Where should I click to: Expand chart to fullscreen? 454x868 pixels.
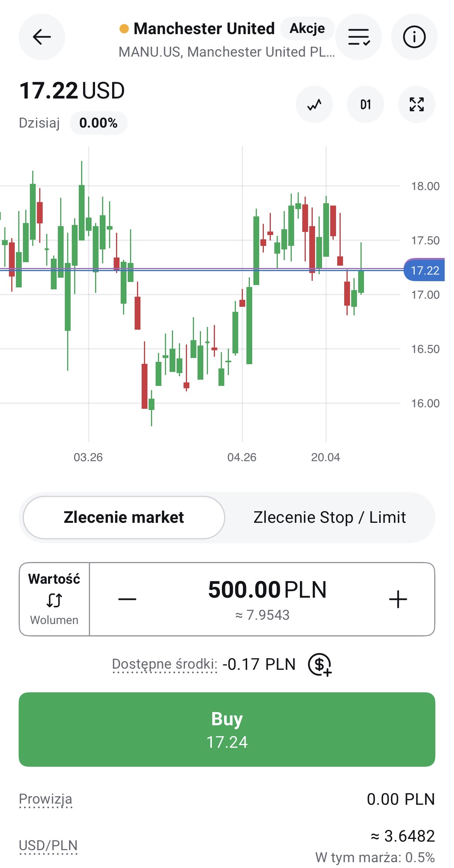(x=416, y=104)
